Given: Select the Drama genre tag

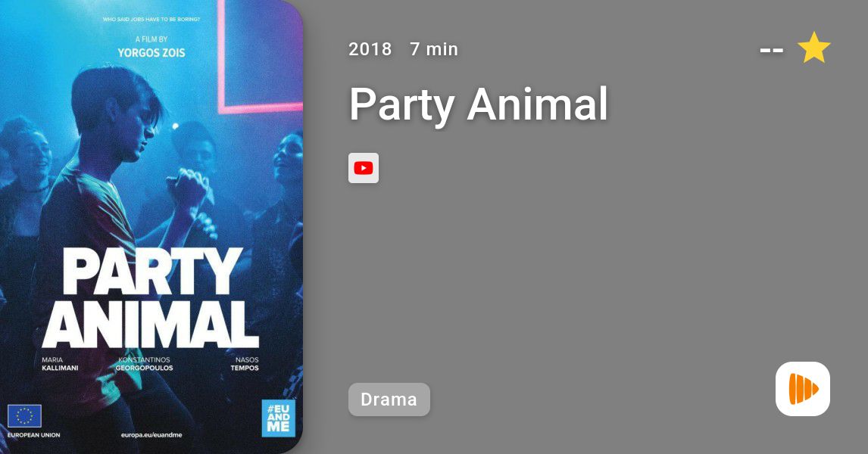Looking at the screenshot, I should click(x=389, y=400).
